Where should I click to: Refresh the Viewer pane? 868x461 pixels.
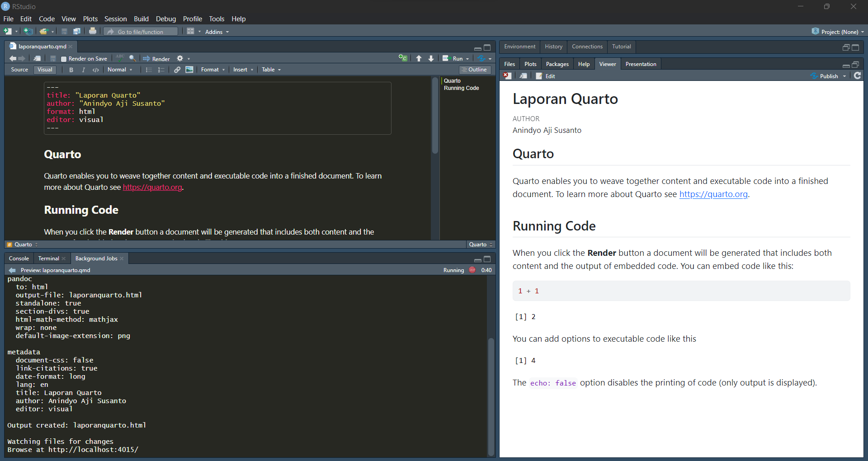click(x=858, y=75)
